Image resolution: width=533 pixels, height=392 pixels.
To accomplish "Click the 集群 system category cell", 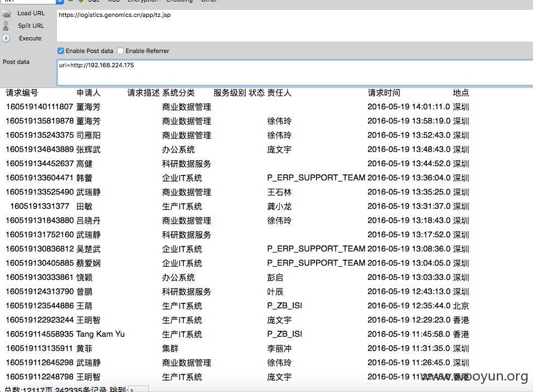I will [170, 348].
